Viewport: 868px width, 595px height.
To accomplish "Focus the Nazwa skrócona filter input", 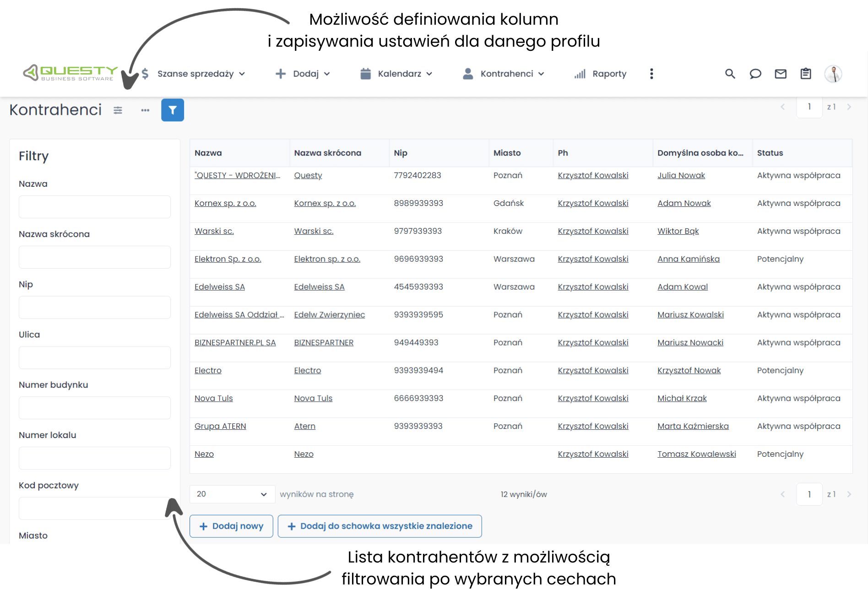I will [95, 257].
